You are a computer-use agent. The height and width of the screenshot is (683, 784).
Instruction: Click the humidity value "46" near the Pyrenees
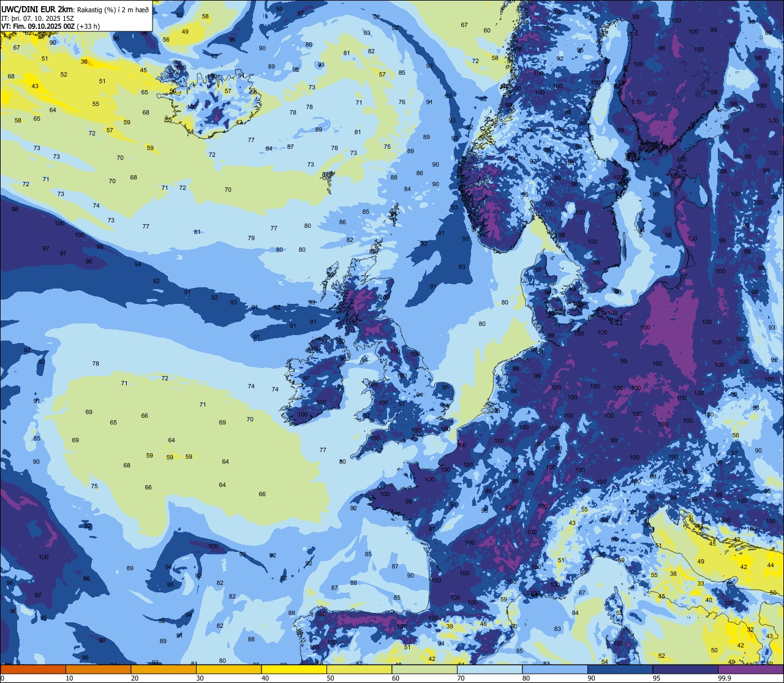click(483, 624)
